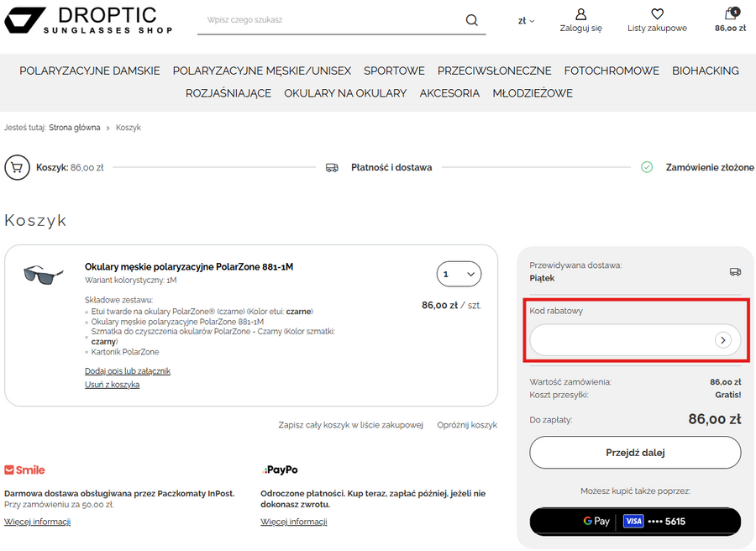Image resolution: width=756 pixels, height=551 pixels.
Task: Open the Zaloguj się account icon
Action: coord(580,15)
